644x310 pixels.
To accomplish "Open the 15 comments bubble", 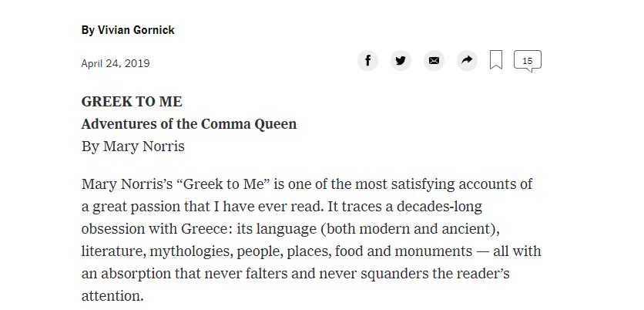I will pos(527,61).
